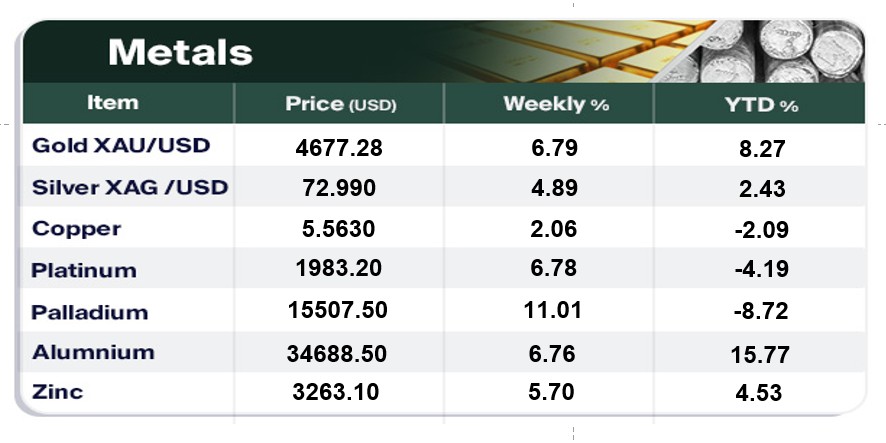Viewport: 886px width, 443px height.
Task: Click the Palladium row label
Action: click(89, 312)
